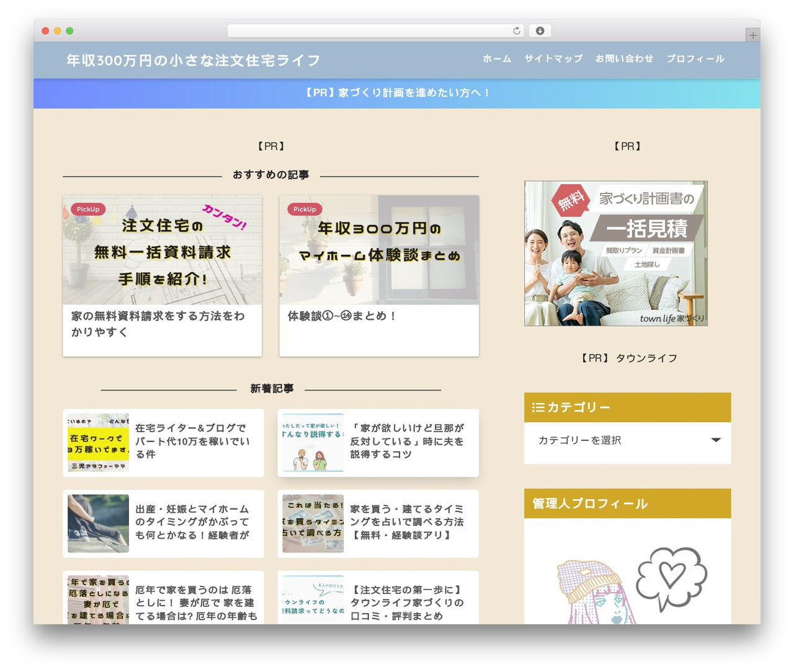Click the 新着記事 section heading
794x672 pixels.
click(272, 389)
